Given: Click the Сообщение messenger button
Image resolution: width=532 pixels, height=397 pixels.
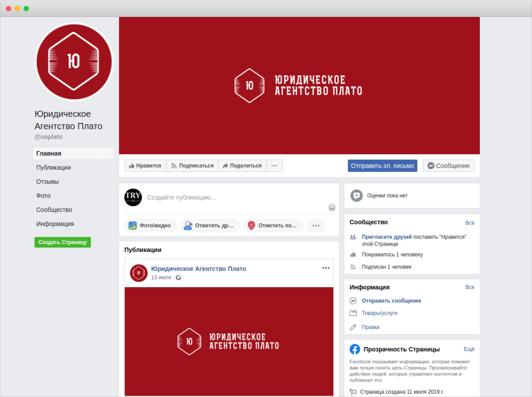Looking at the screenshot, I should coord(448,165).
